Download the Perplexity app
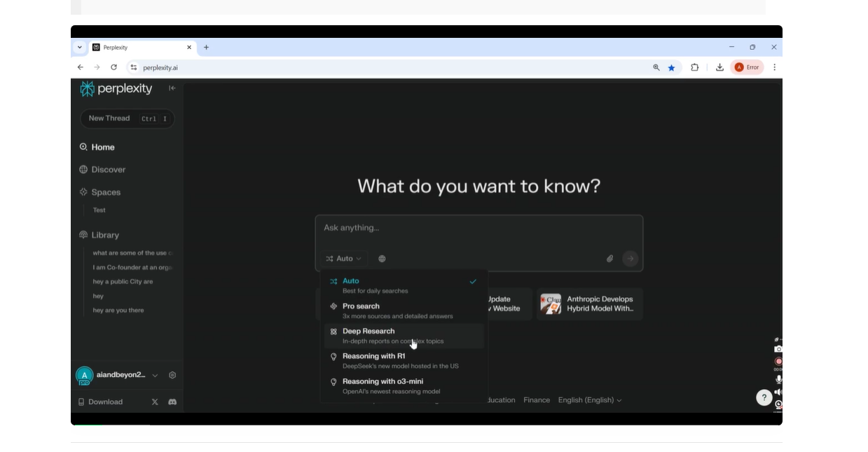 pos(100,402)
